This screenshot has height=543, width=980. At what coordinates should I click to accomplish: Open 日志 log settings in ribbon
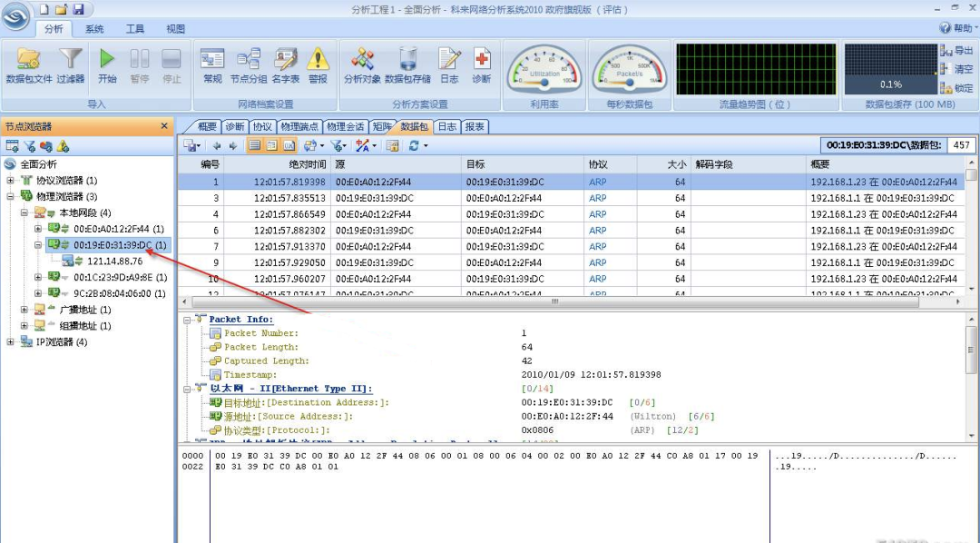449,65
